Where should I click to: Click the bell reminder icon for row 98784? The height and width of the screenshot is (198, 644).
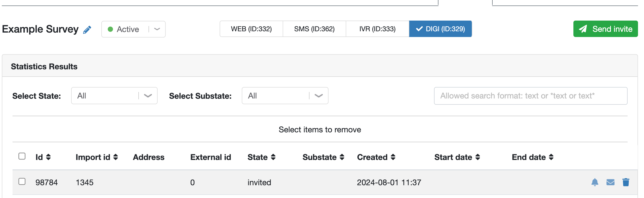tap(595, 182)
